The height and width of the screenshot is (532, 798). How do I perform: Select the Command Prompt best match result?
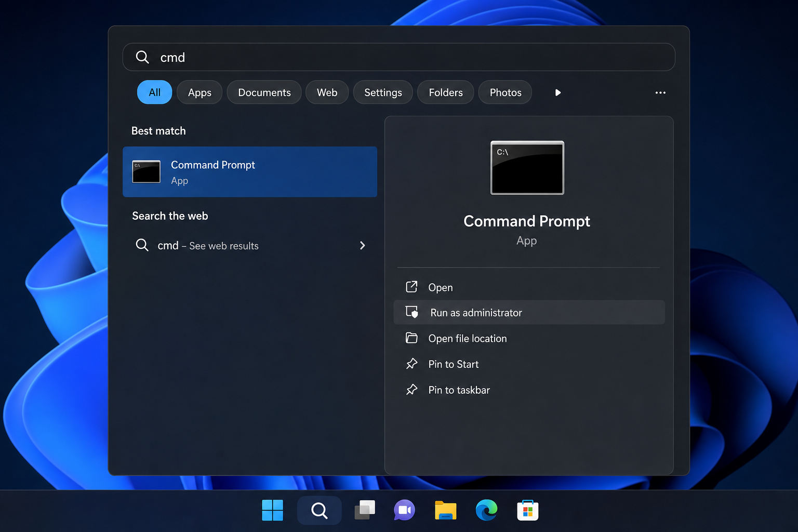pyautogui.click(x=250, y=172)
